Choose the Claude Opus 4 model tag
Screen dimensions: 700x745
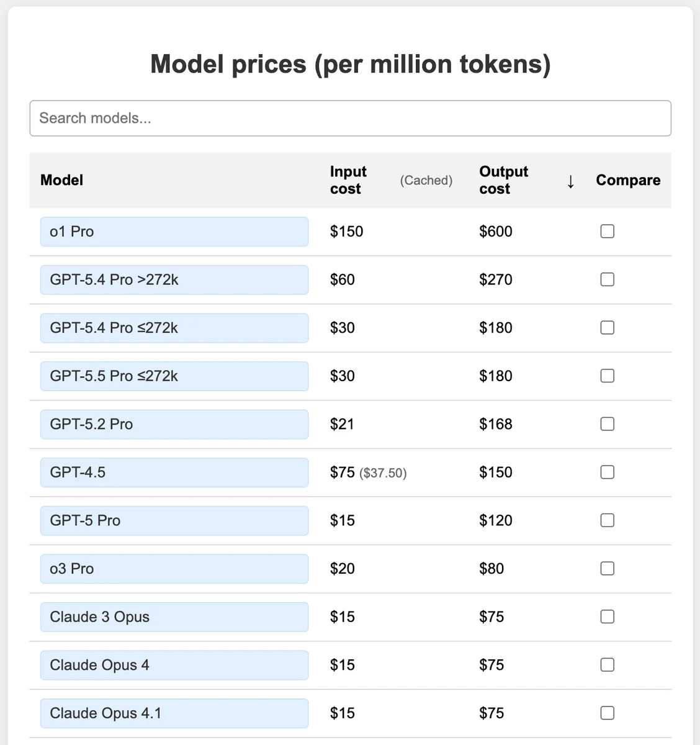point(174,665)
